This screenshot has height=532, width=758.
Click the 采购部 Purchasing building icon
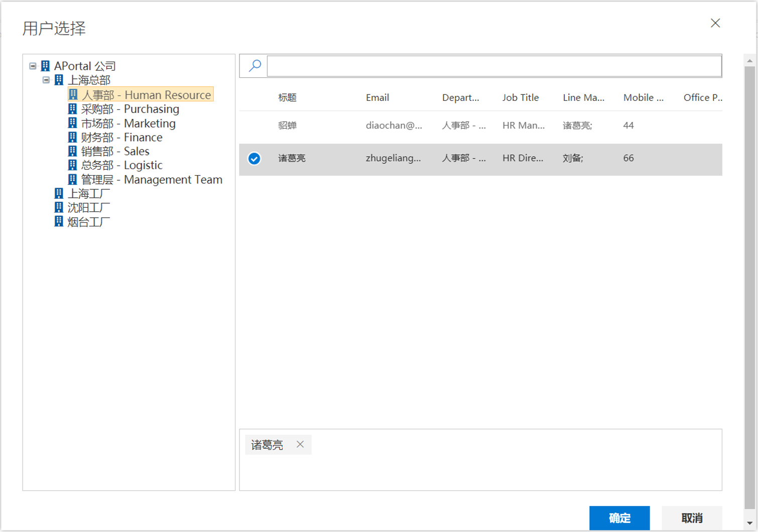pyautogui.click(x=73, y=109)
